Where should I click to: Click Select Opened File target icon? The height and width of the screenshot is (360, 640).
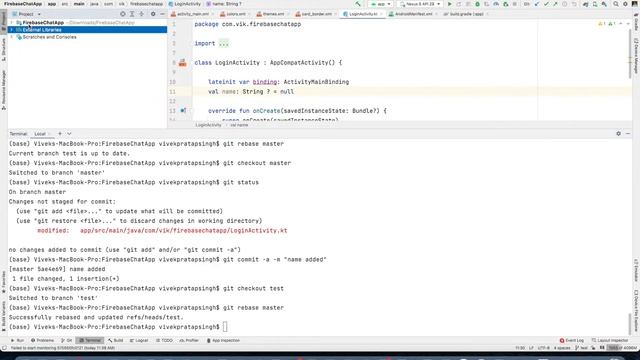pyautogui.click(x=123, y=14)
